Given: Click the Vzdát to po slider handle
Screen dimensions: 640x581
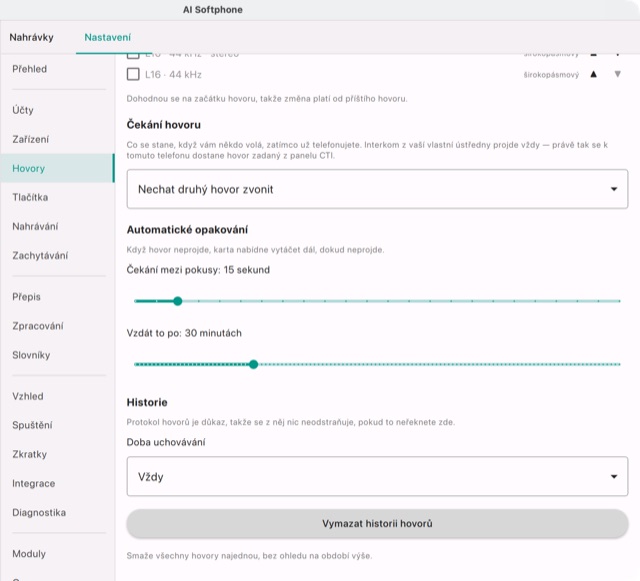Looking at the screenshot, I should click(x=253, y=364).
